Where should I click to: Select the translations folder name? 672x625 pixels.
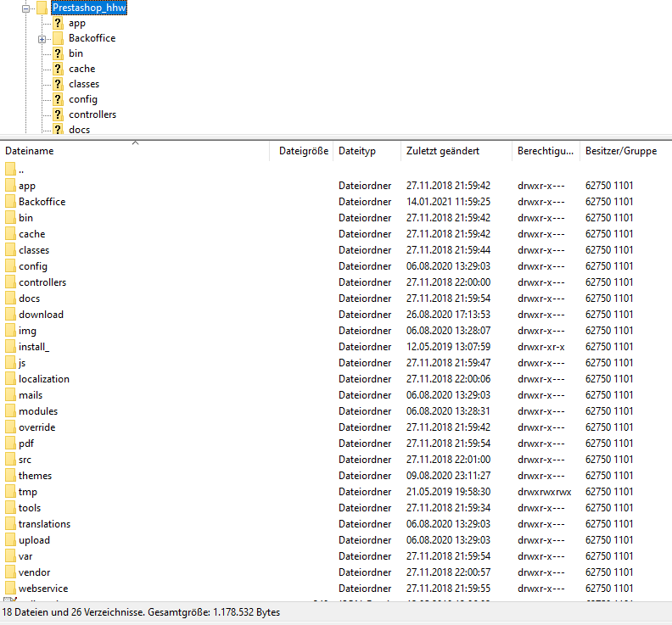point(44,524)
